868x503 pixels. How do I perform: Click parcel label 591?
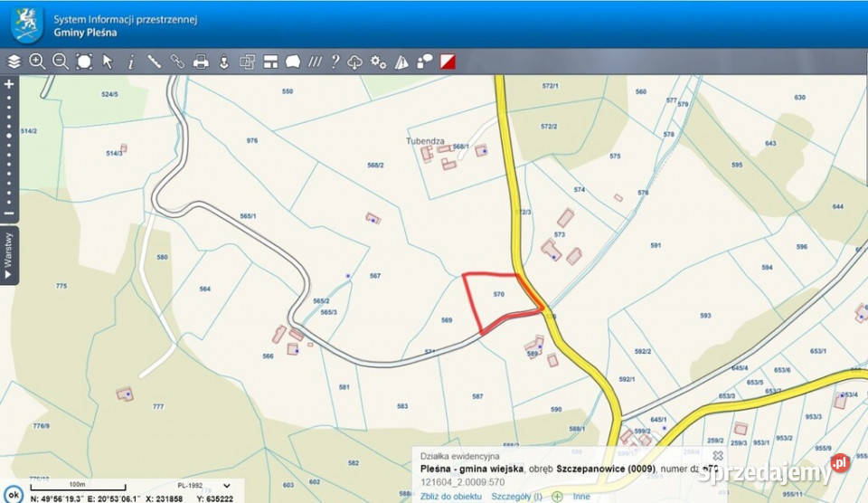tap(656, 245)
